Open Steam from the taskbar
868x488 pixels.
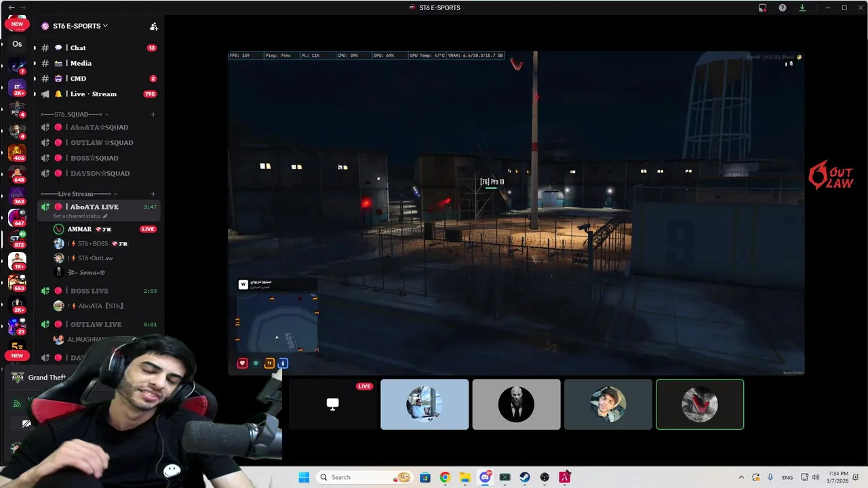[x=525, y=477]
